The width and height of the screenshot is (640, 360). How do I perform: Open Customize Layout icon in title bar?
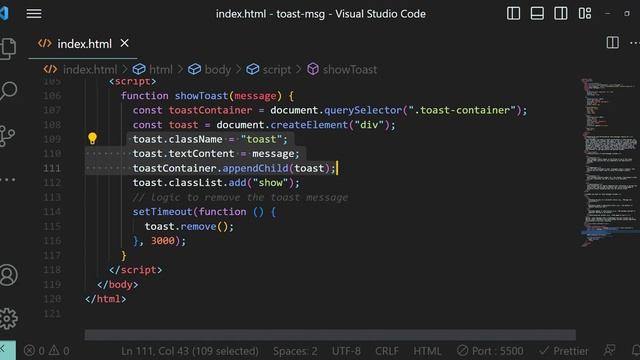(584, 13)
